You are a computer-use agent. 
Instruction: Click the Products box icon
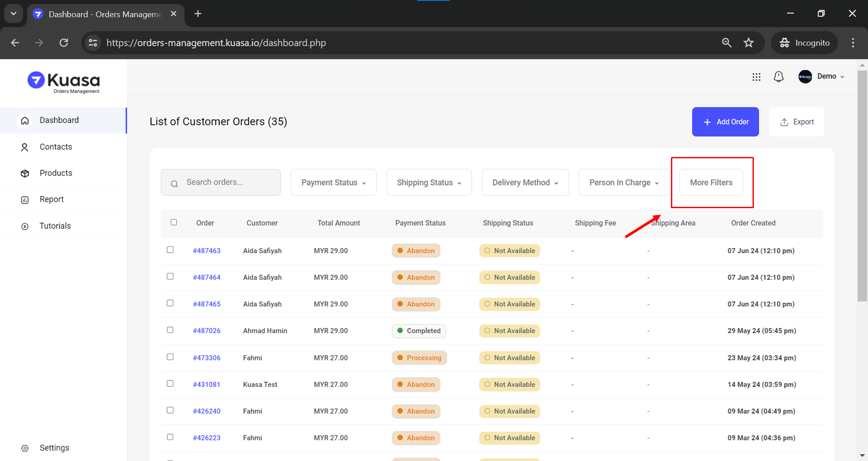[25, 173]
